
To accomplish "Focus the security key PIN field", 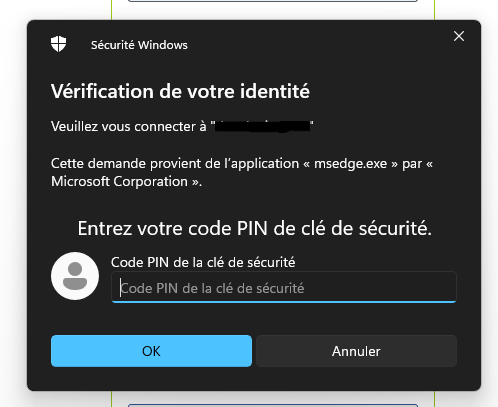I will click(x=284, y=288).
